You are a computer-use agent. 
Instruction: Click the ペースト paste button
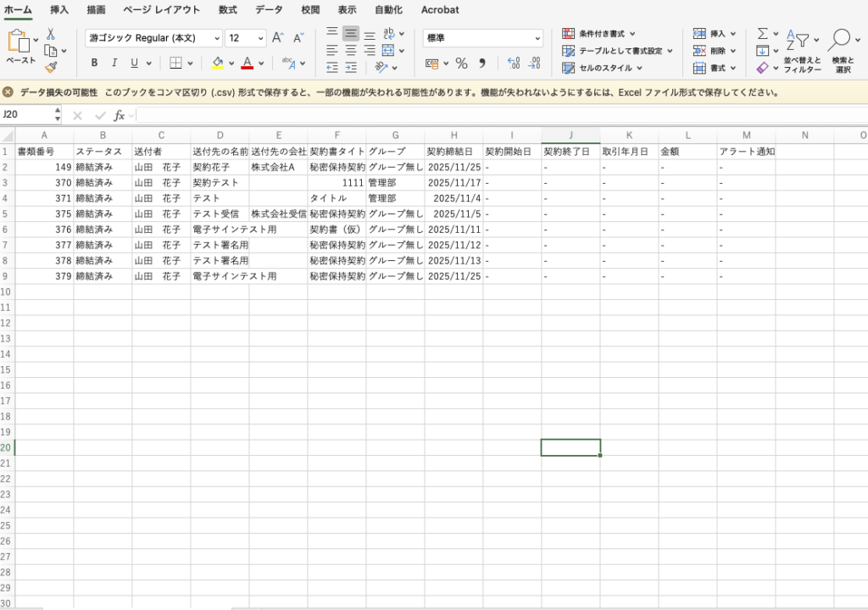[20, 47]
